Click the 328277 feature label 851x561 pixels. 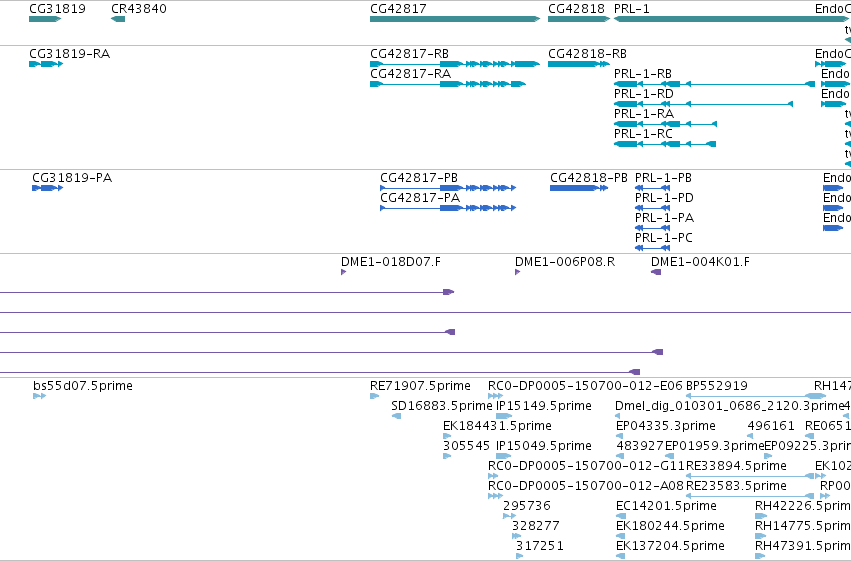click(535, 526)
